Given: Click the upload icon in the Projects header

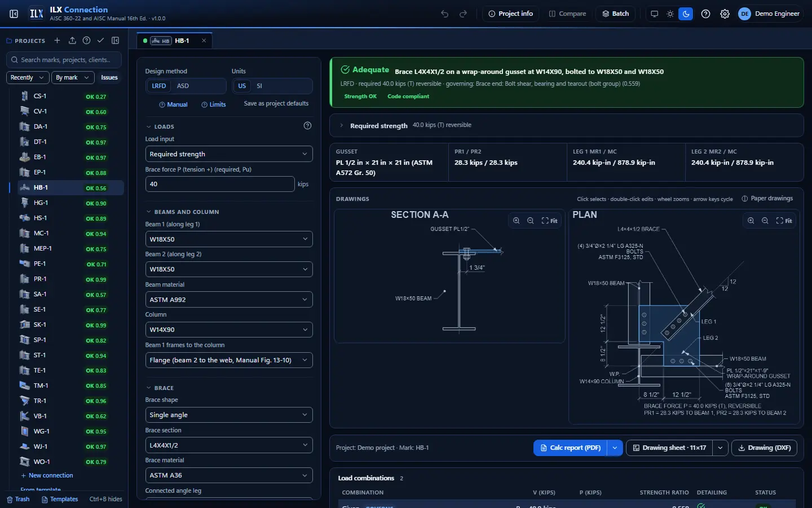Looking at the screenshot, I should click(72, 41).
